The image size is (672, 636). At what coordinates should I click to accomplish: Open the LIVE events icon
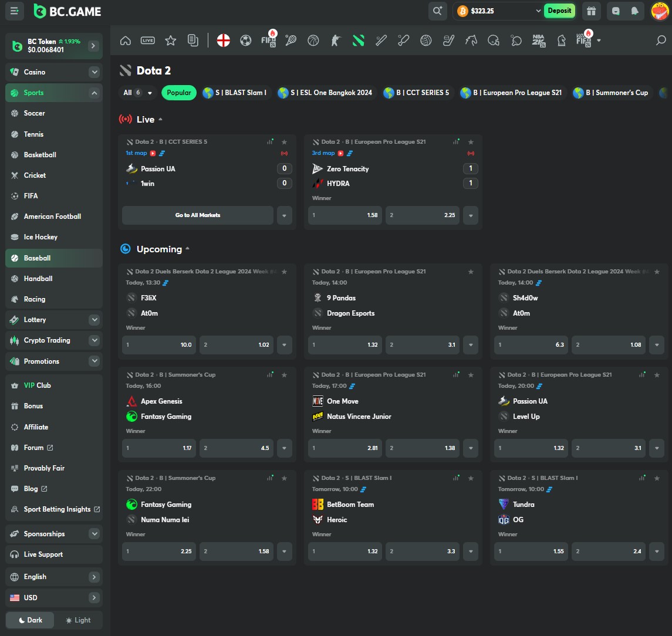point(148,40)
